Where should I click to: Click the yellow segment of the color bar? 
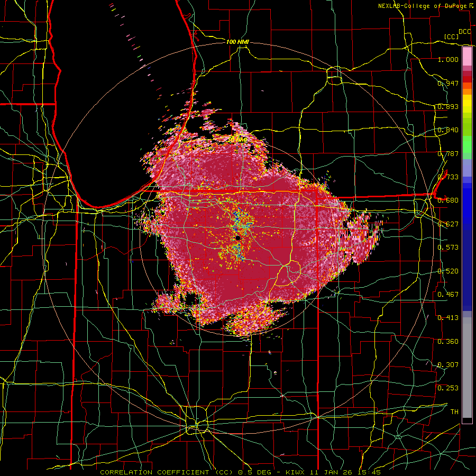point(467,104)
